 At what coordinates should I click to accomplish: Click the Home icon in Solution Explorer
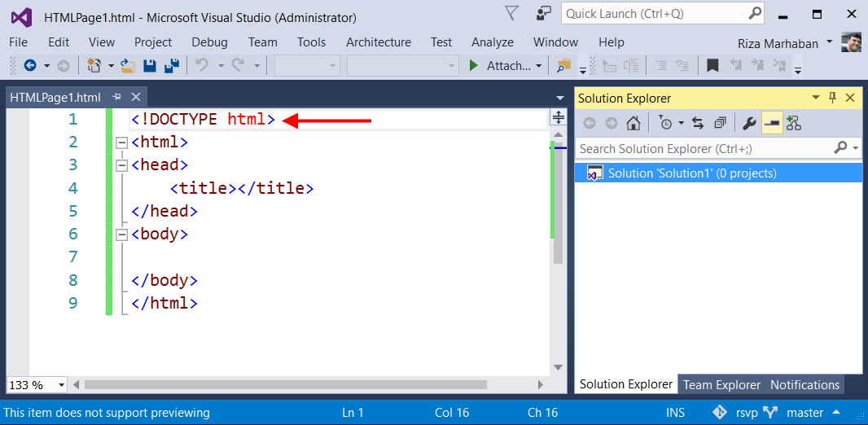(x=633, y=123)
